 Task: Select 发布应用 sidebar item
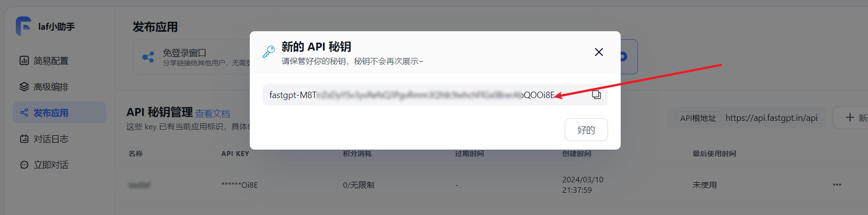tap(59, 112)
